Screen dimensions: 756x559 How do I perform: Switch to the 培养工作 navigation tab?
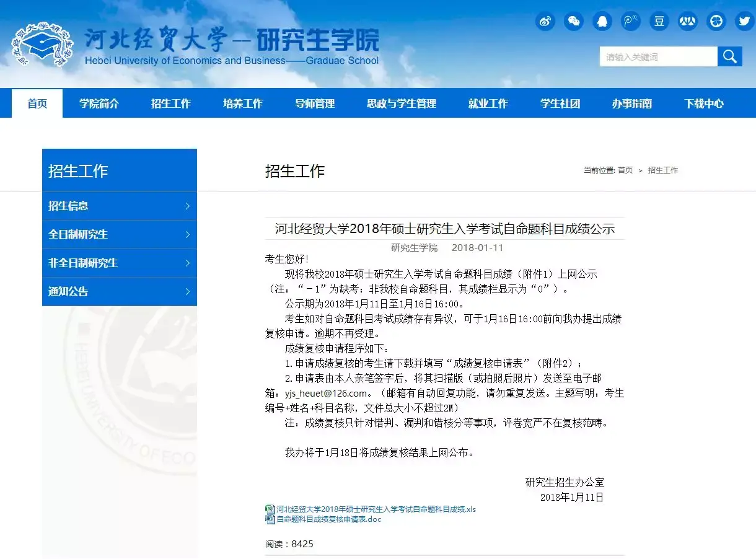243,103
